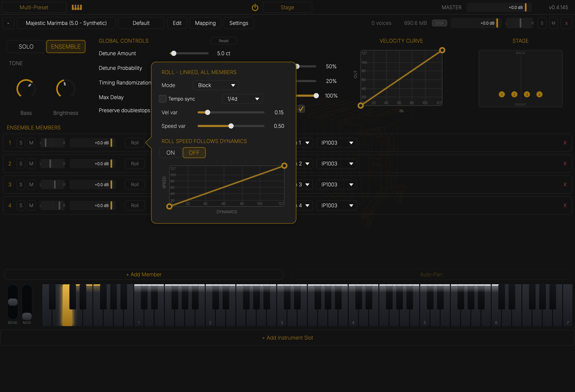Click the + Add Member button
This screenshot has height=392, width=575.
point(144,275)
